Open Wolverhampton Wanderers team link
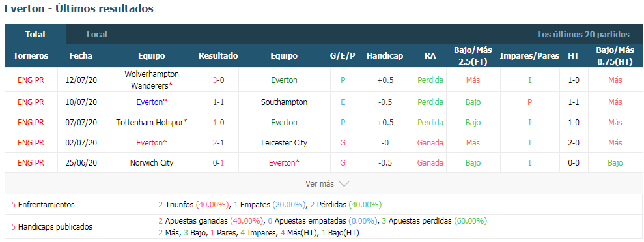The height and width of the screenshot is (242, 644). click(152, 80)
